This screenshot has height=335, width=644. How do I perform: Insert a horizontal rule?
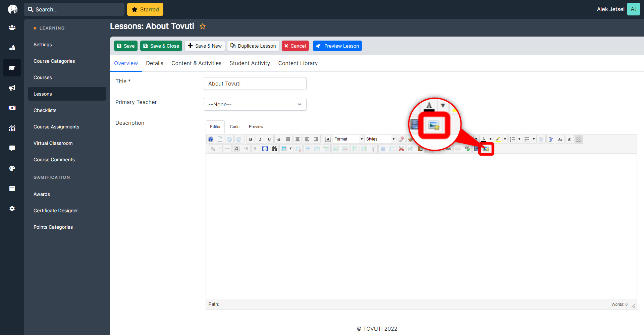tap(227, 149)
